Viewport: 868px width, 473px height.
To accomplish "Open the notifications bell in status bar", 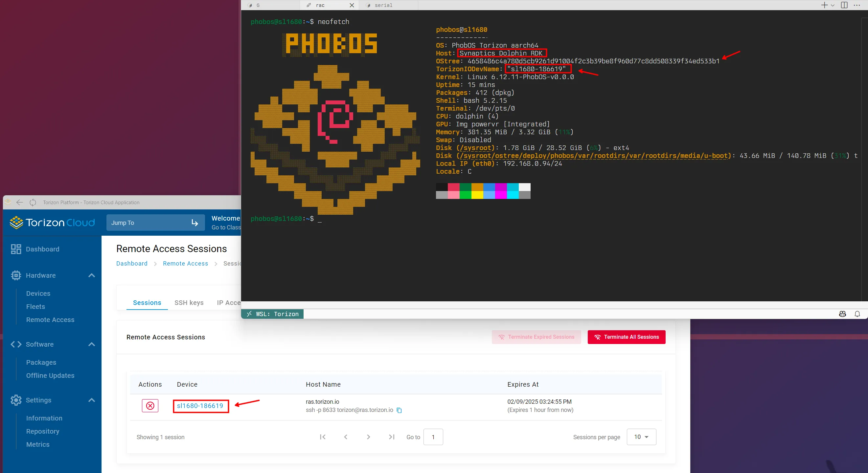I will tap(857, 314).
